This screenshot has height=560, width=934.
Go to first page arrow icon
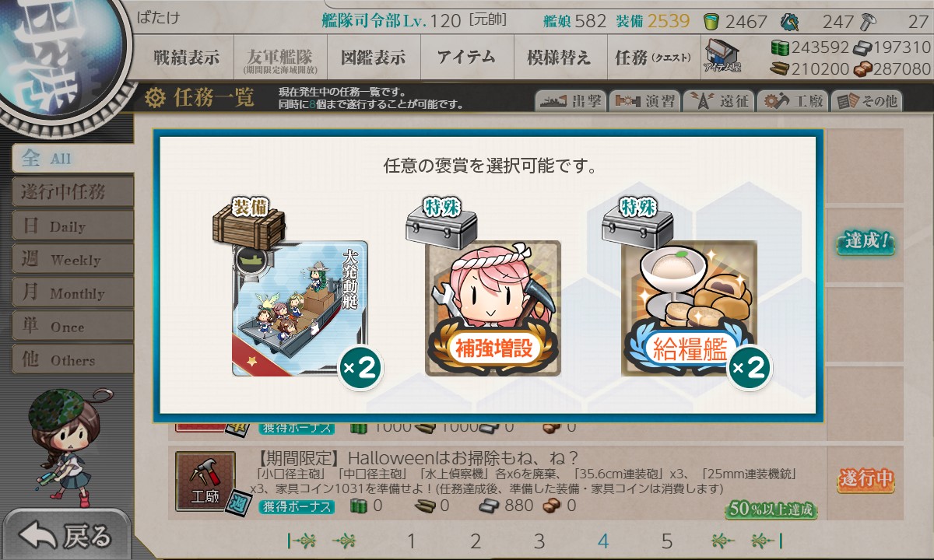tap(301, 541)
